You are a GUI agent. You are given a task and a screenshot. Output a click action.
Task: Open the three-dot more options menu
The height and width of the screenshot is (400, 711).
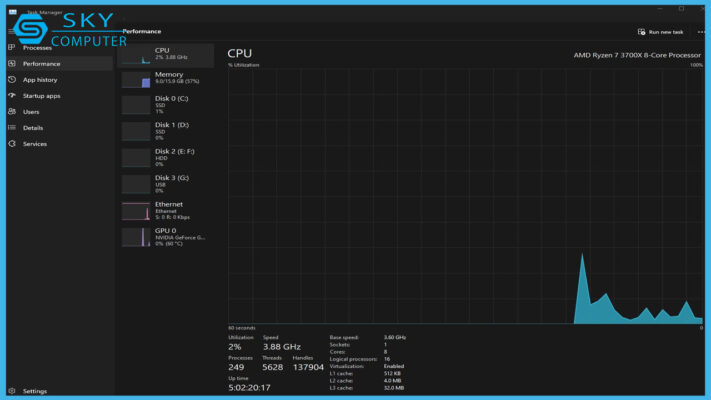coord(701,32)
